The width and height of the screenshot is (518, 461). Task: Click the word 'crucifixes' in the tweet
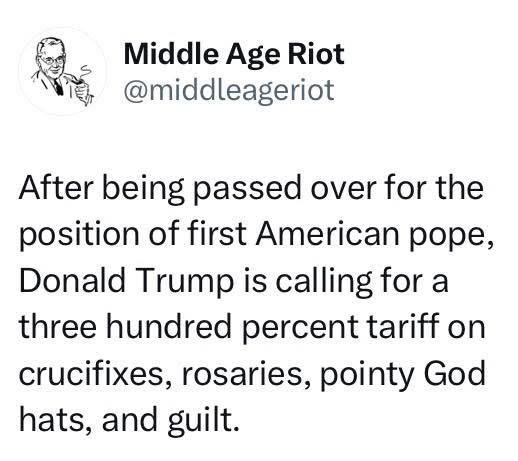click(x=95, y=374)
